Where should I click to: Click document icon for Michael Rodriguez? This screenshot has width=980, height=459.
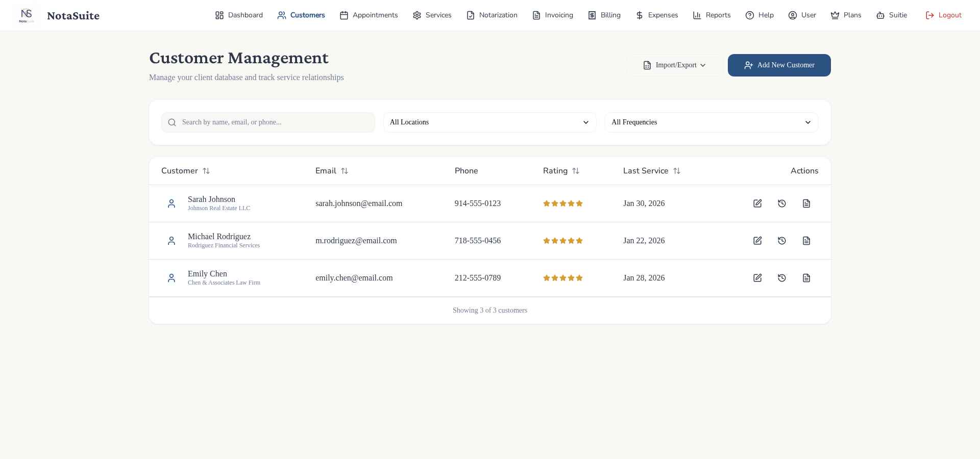click(x=806, y=241)
